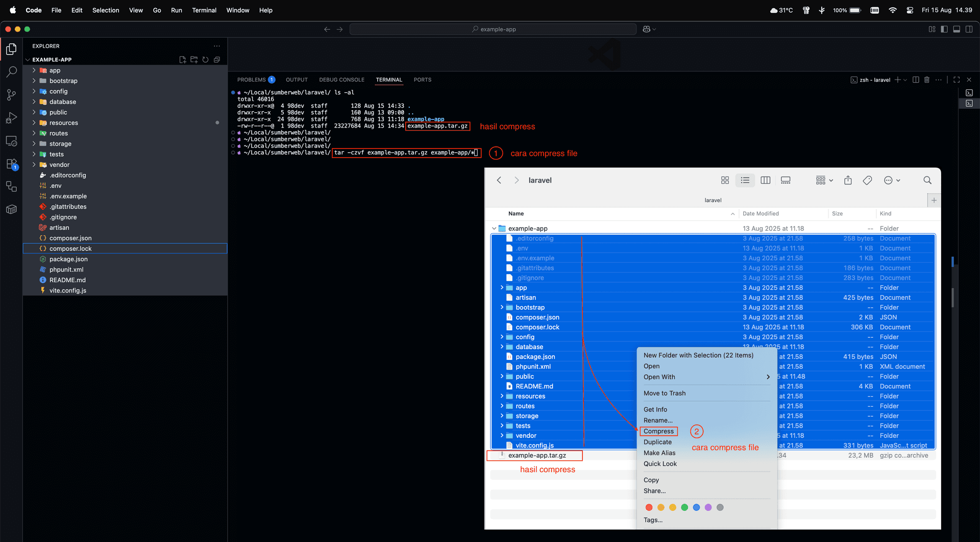The width and height of the screenshot is (980, 542).
Task: Open the Share icon in Finder toolbar
Action: pyautogui.click(x=848, y=180)
